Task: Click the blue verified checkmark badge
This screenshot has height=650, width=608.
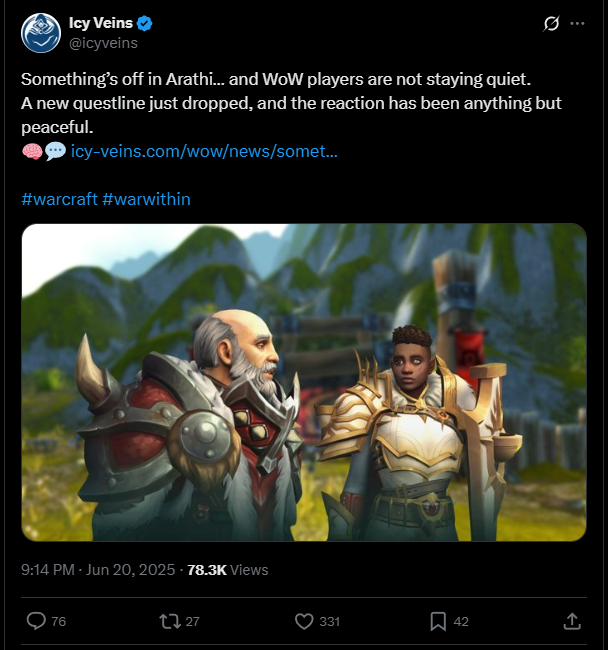Action: (145, 23)
